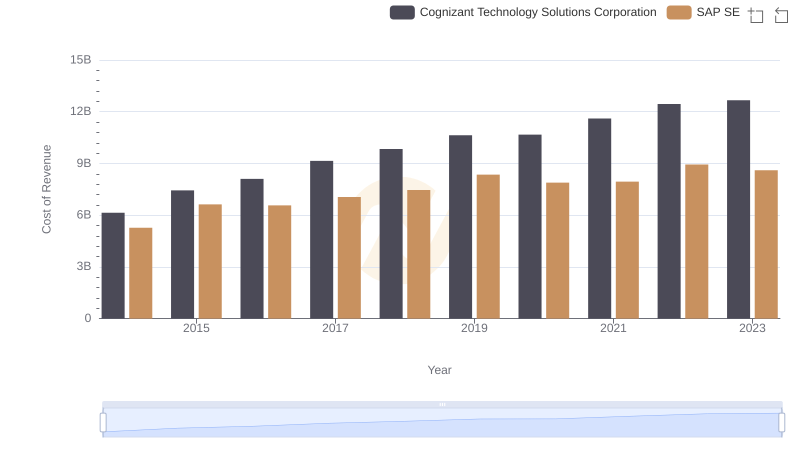This screenshot has height=461, width=800.
Task: Click the 2023 x-axis label
Action: 753,328
